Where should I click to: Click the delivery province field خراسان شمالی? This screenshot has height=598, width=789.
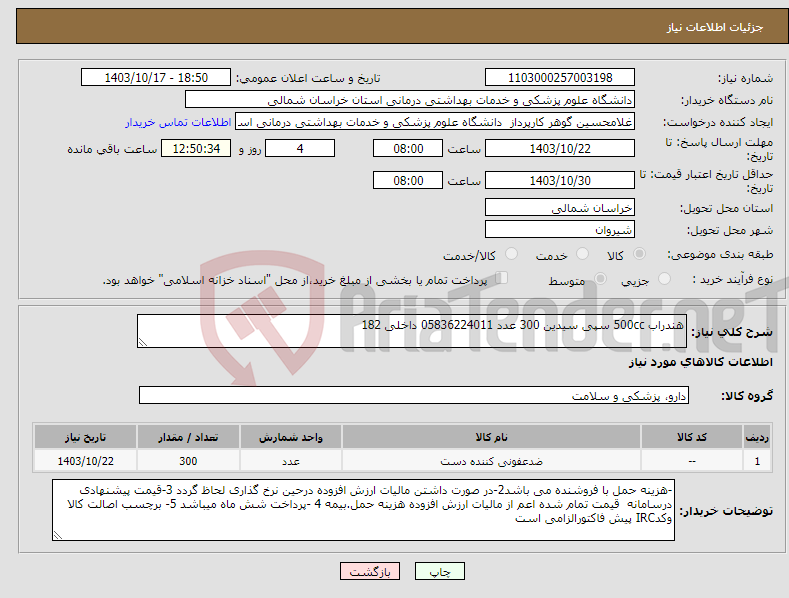tap(560, 207)
